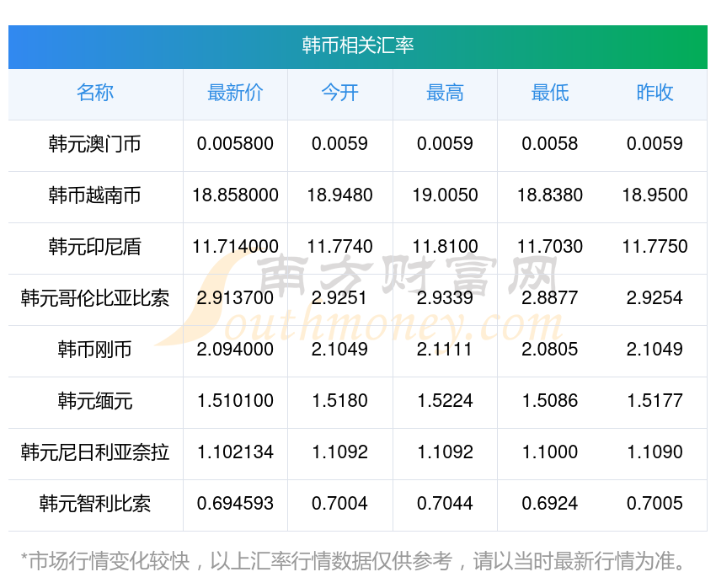
Task: Click the 2.0805 low value
Action: tap(550, 350)
